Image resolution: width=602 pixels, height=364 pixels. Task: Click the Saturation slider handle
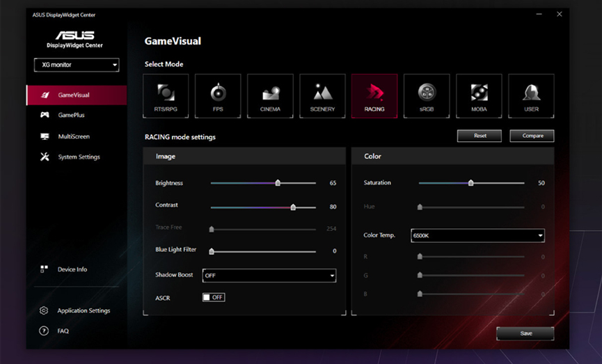(x=470, y=183)
